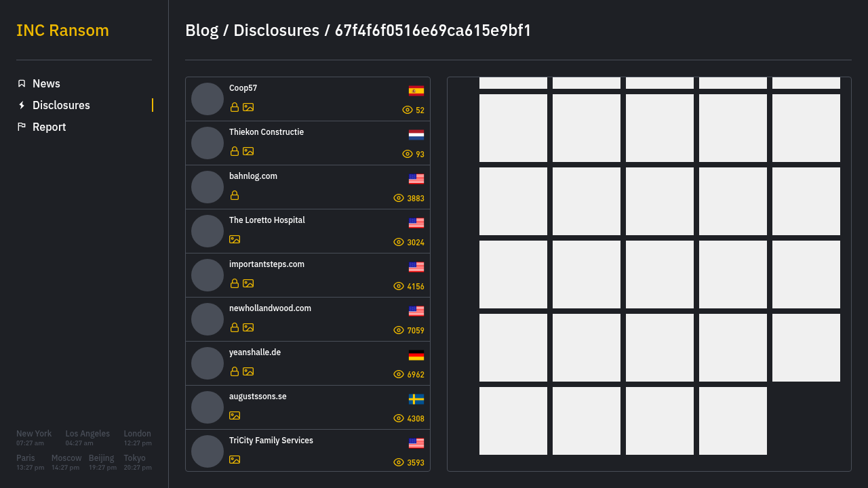Click the image icon under TriCity Family Services
Viewport: 868px width, 488px height.
point(235,460)
